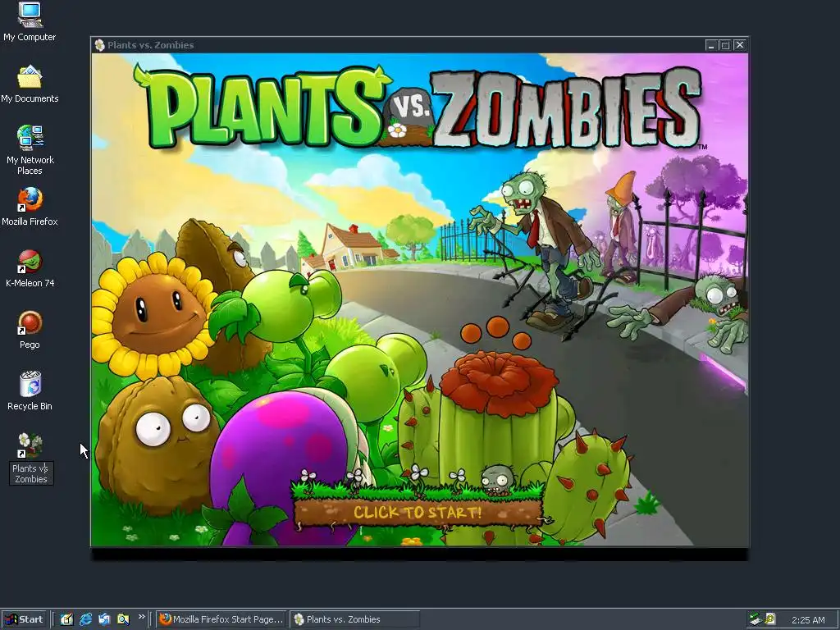This screenshot has width=840, height=630.
Task: Maximize the Plants vs. Zombies window
Action: (x=725, y=45)
